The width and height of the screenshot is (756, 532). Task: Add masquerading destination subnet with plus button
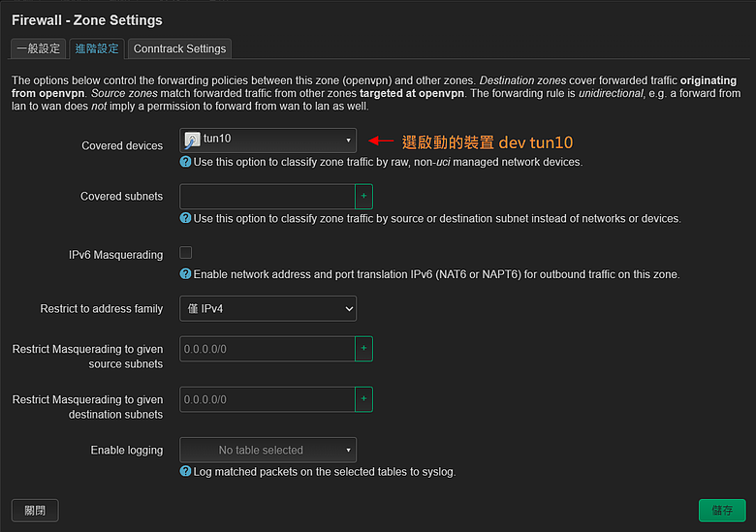point(364,399)
